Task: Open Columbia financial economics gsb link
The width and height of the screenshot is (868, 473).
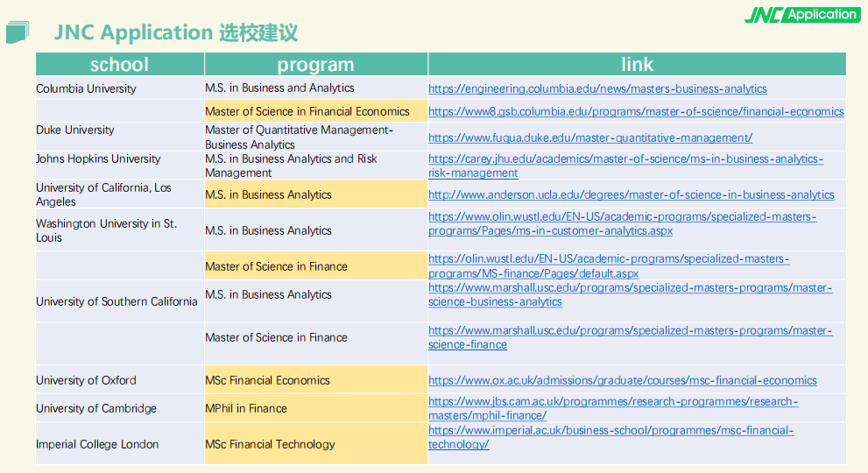Action: (636, 111)
